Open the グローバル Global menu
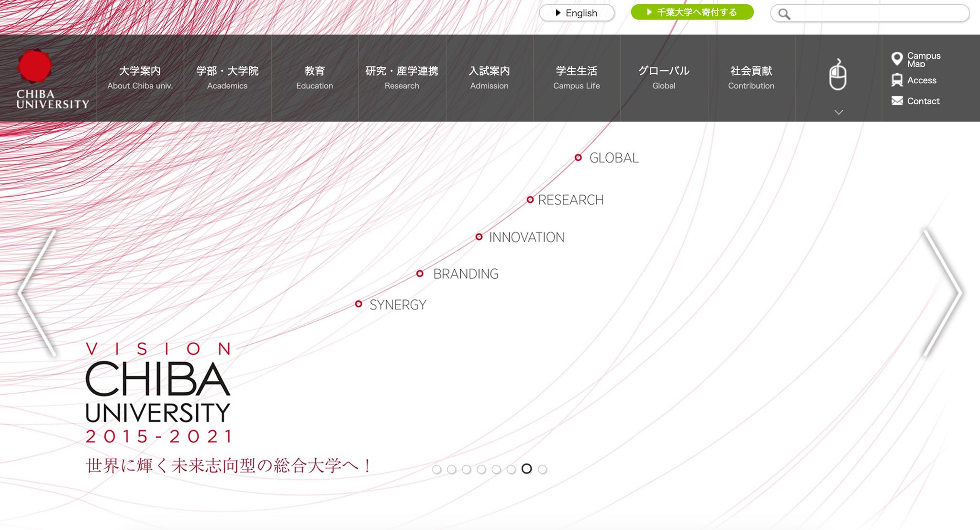 664,78
